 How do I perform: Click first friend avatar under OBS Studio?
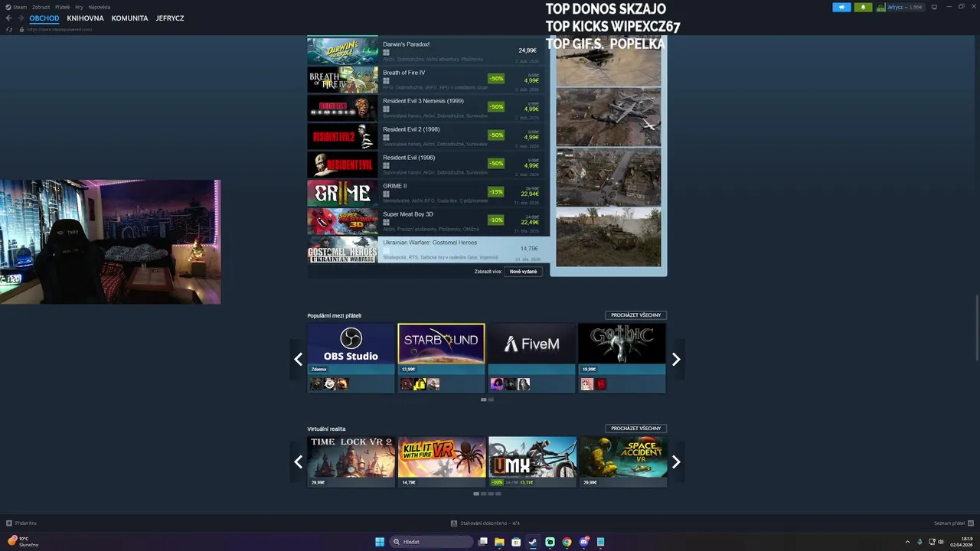pyautogui.click(x=316, y=384)
